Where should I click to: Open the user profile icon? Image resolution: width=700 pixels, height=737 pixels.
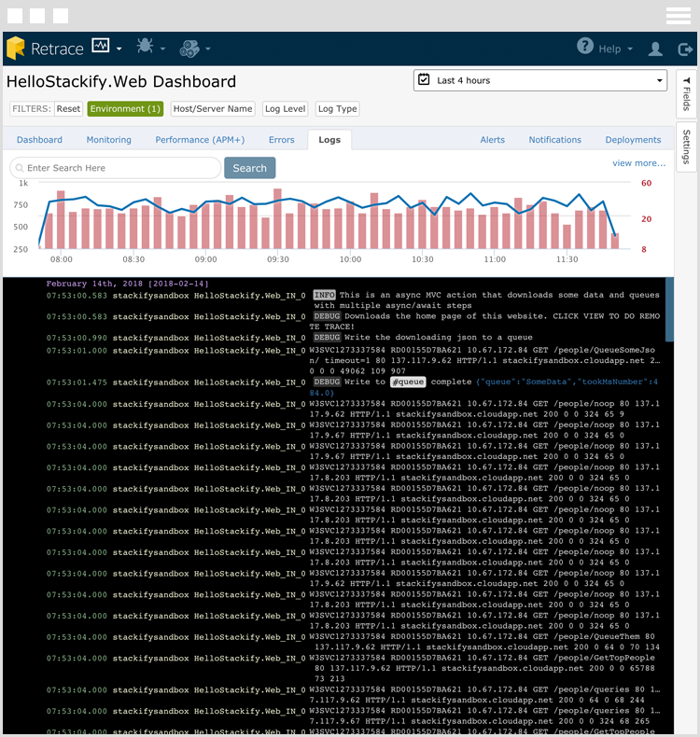(655, 49)
